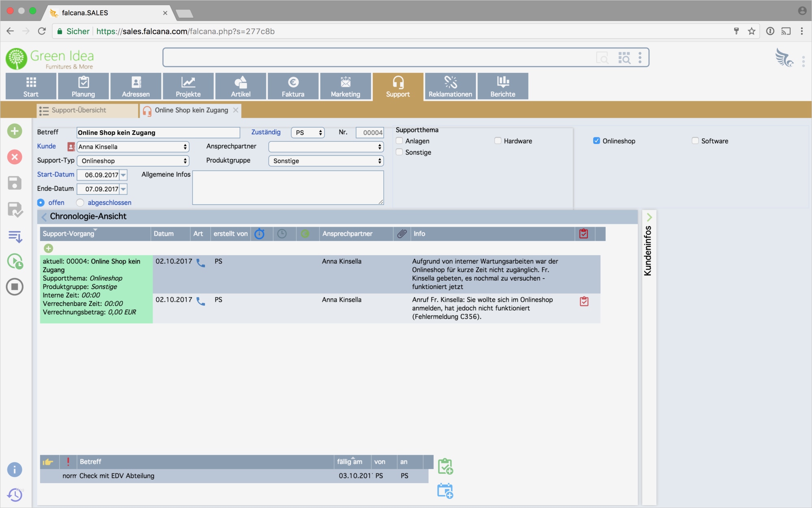This screenshot has width=812, height=508.
Task: Add new task with clipboard plus icon
Action: [x=445, y=466]
